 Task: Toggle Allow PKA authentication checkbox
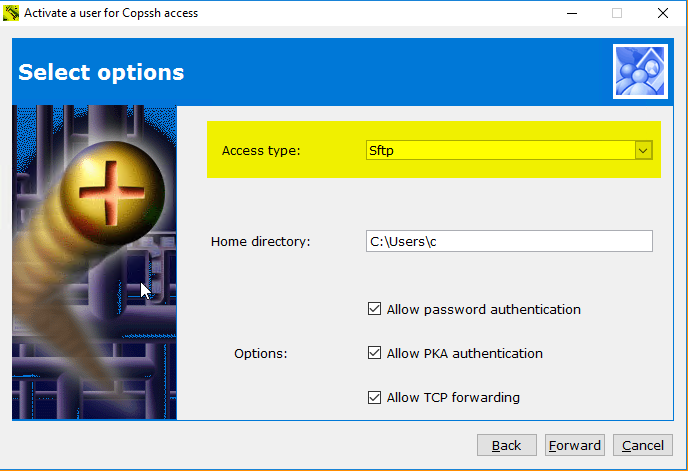374,353
